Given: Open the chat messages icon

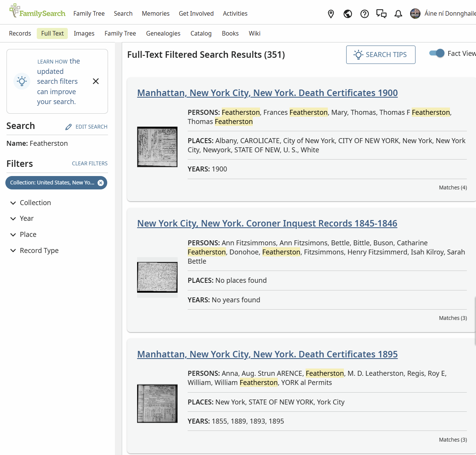Looking at the screenshot, I should point(381,14).
